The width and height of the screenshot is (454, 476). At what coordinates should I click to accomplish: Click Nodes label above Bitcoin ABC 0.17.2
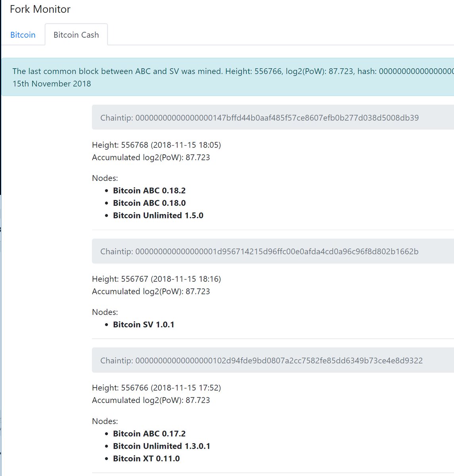pyautogui.click(x=105, y=421)
